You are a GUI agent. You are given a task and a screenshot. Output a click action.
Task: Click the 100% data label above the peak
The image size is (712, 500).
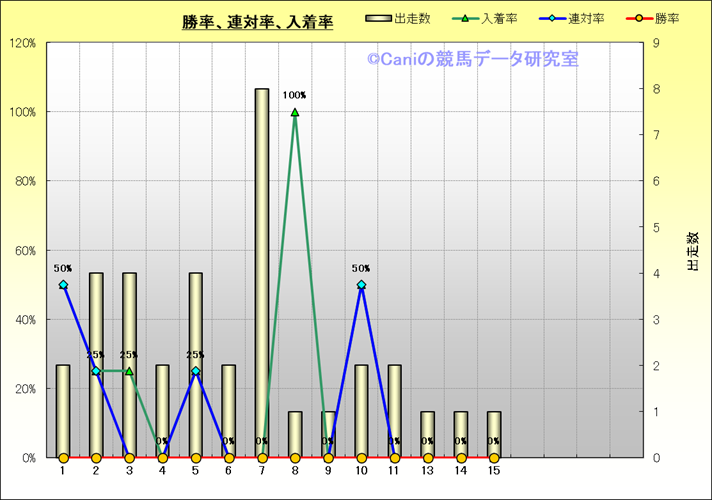point(294,95)
